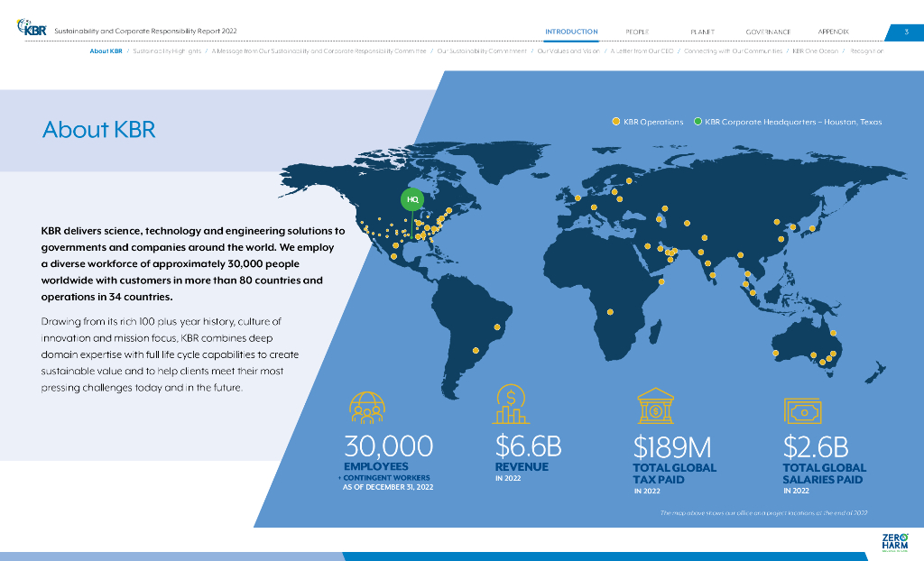Viewport: 924px width, 561px height.
Task: Click the yellow KBR Operations legend dot
Action: [x=616, y=122]
